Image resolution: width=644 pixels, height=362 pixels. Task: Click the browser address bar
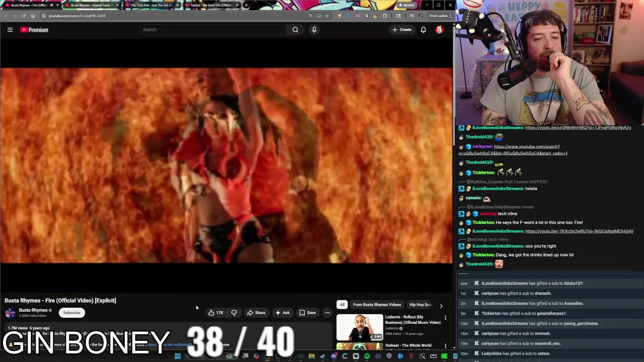pyautogui.click(x=176, y=16)
